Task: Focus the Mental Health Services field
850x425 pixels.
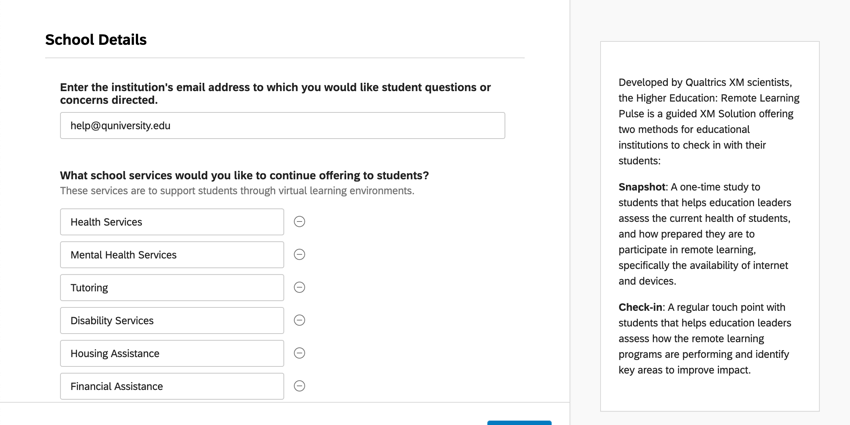Action: point(172,255)
